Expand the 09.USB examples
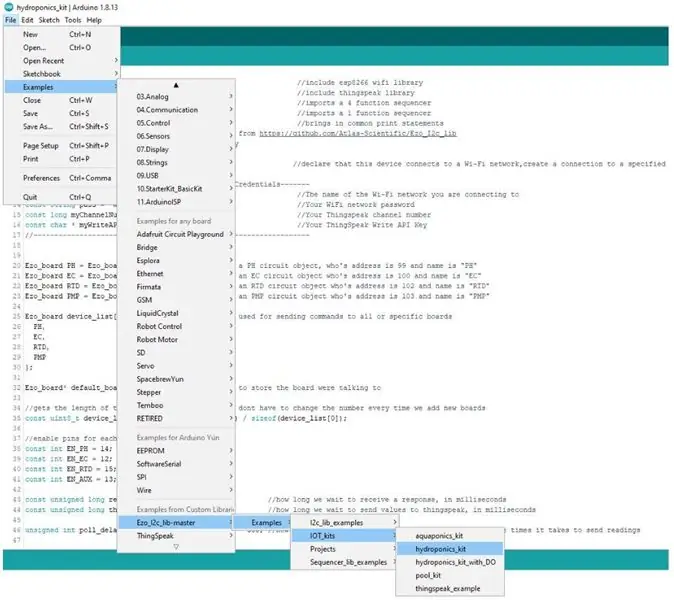The image size is (674, 600). 177,176
